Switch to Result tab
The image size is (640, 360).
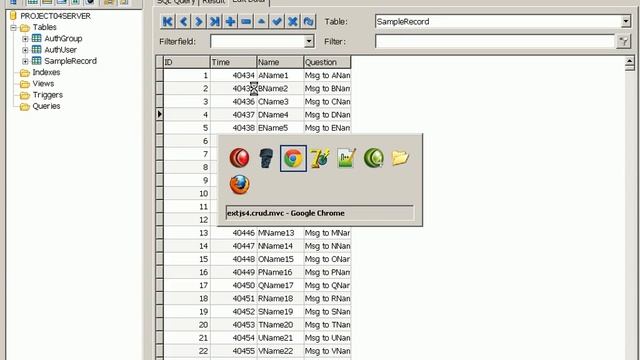pos(213,2)
